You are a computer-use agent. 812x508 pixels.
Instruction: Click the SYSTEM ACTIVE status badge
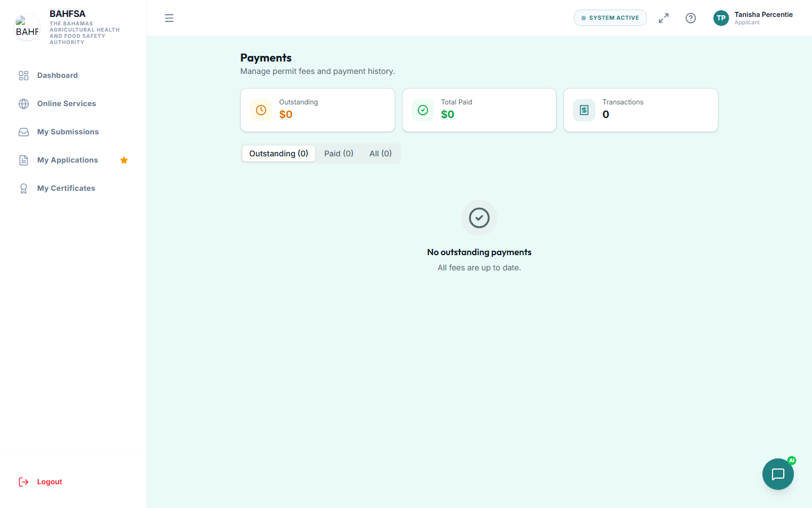(x=610, y=18)
